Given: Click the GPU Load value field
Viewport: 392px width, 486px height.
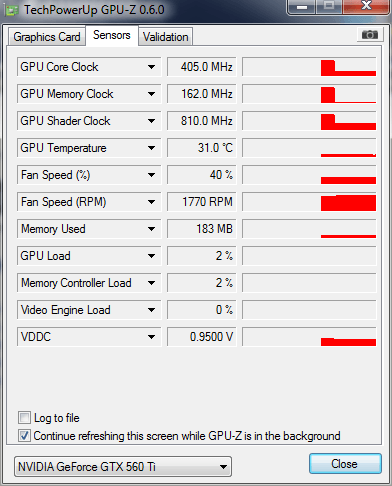Looking at the screenshot, I should 202,256.
